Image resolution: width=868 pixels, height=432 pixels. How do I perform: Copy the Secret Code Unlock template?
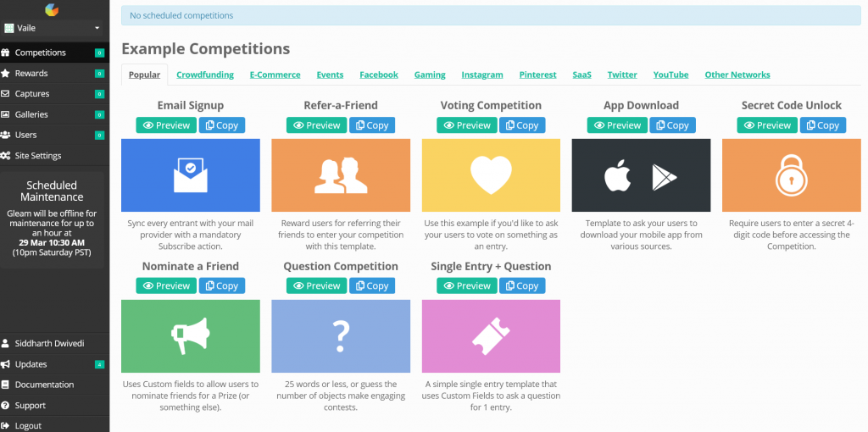822,125
